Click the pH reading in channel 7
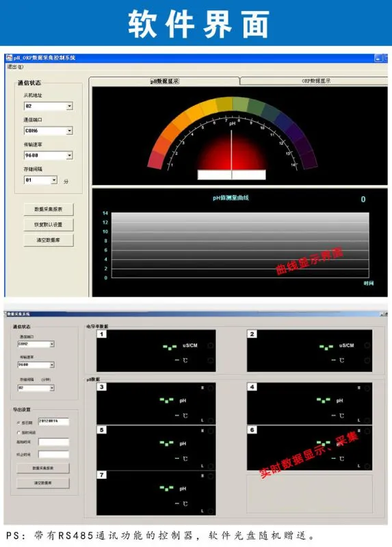Screen dimensions: 392x547 (166, 488)
